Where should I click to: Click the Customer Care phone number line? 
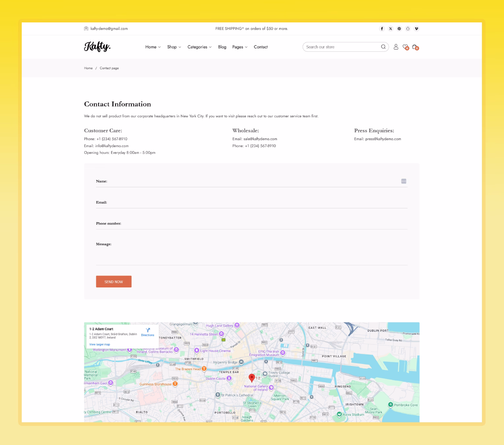(106, 139)
